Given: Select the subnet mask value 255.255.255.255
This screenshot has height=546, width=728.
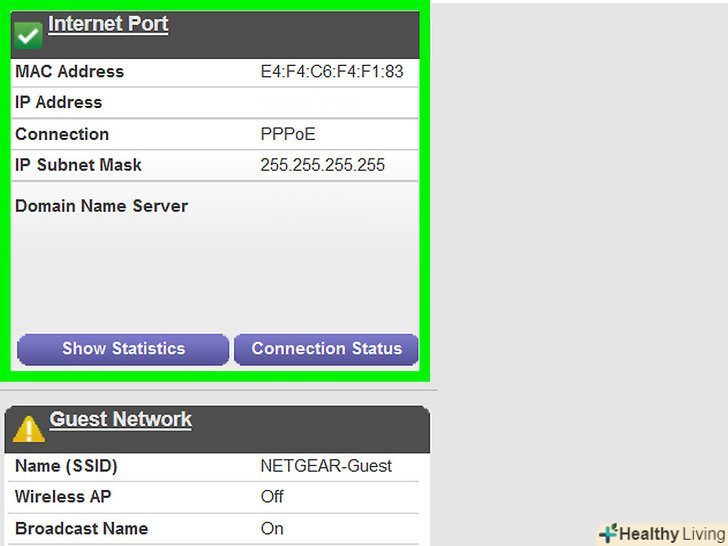Looking at the screenshot, I should point(322,165).
